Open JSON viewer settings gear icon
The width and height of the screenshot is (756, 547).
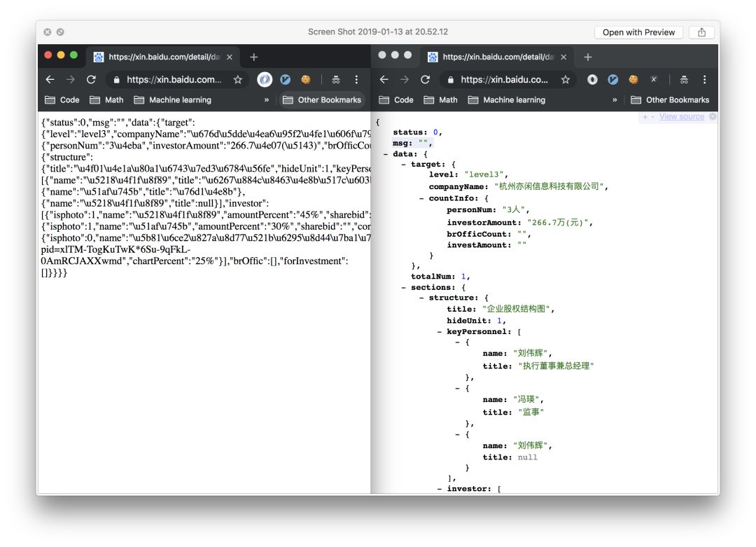pos(713,116)
